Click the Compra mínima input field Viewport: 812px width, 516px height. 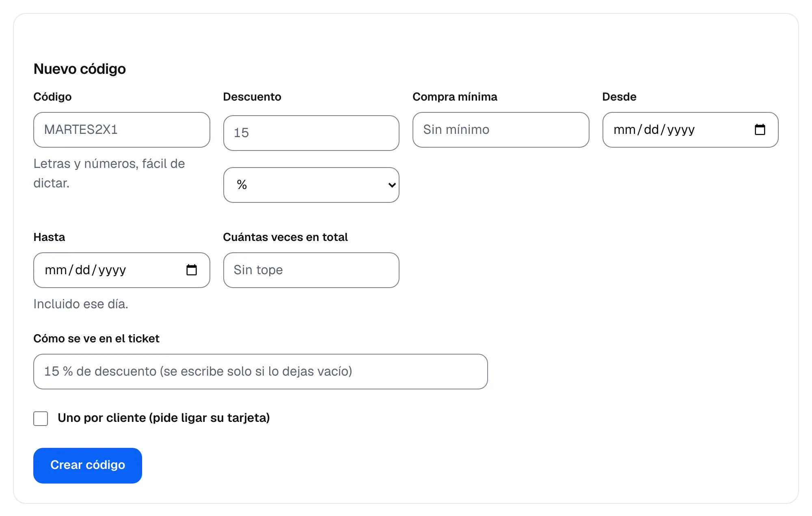[x=501, y=130]
